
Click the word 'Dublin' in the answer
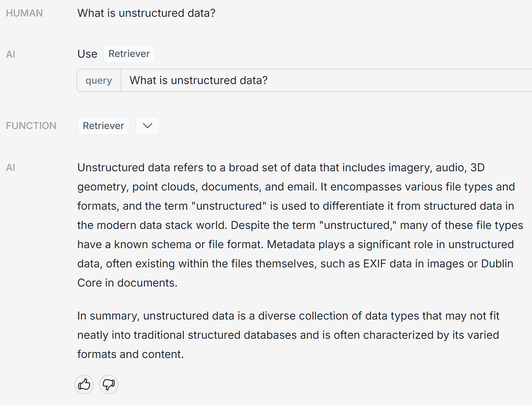(497, 264)
